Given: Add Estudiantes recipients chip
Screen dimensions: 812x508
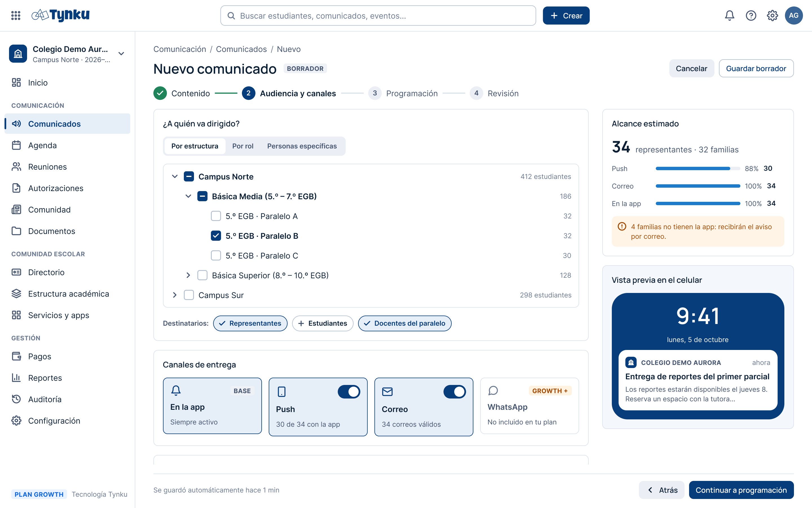Looking at the screenshot, I should (x=323, y=323).
